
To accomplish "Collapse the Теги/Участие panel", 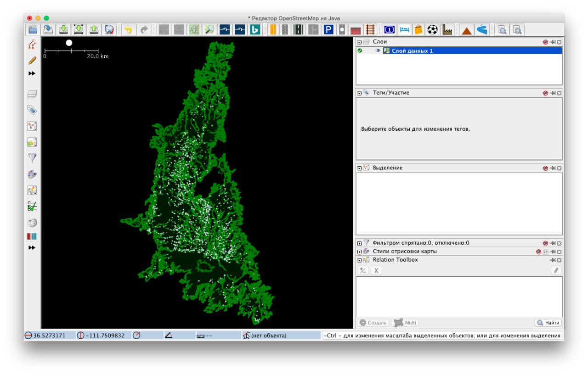I will pyautogui.click(x=359, y=93).
